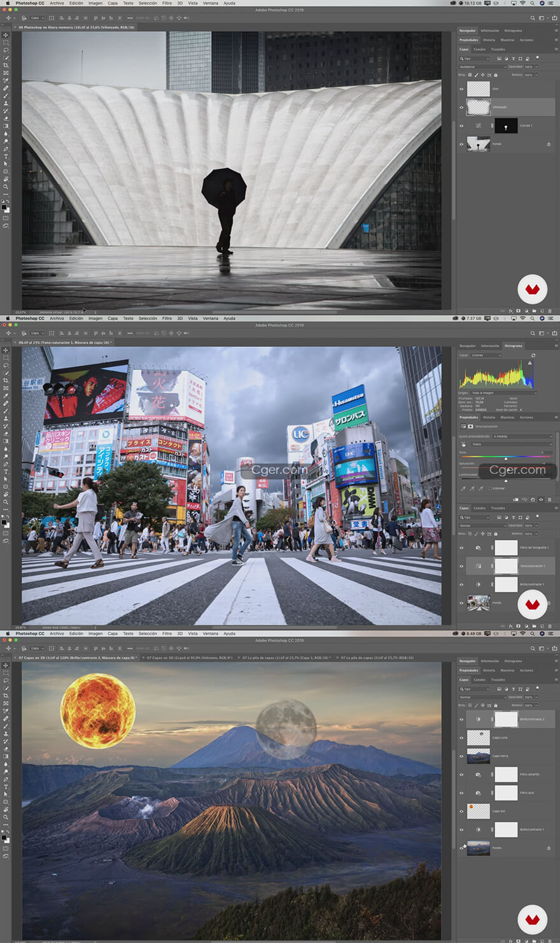Viewport: 560px width, 943px height.
Task: Hide the Filtro amarillo layer
Action: tap(462, 774)
